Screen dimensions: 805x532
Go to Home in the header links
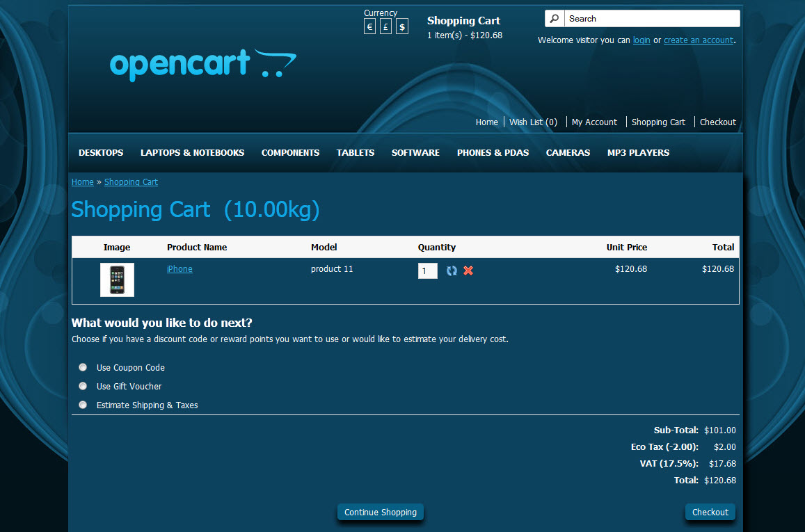pos(487,122)
